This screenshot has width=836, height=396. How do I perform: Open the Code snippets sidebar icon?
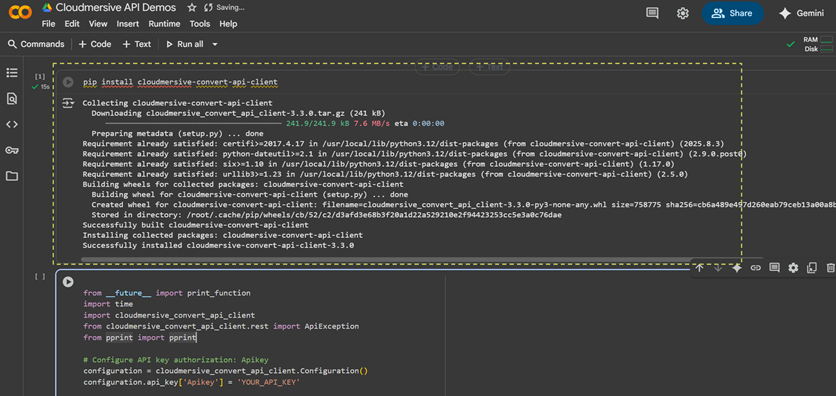point(12,125)
